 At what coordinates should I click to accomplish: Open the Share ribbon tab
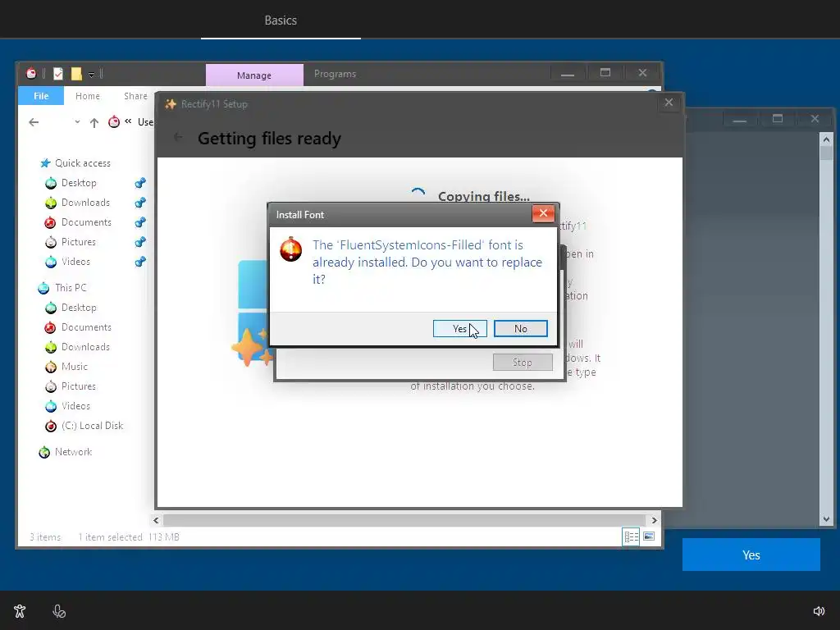point(135,96)
